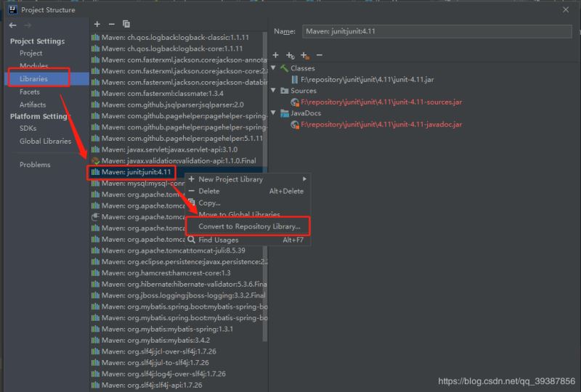Go to Global Libraries section
The width and height of the screenshot is (581, 392).
pos(45,142)
